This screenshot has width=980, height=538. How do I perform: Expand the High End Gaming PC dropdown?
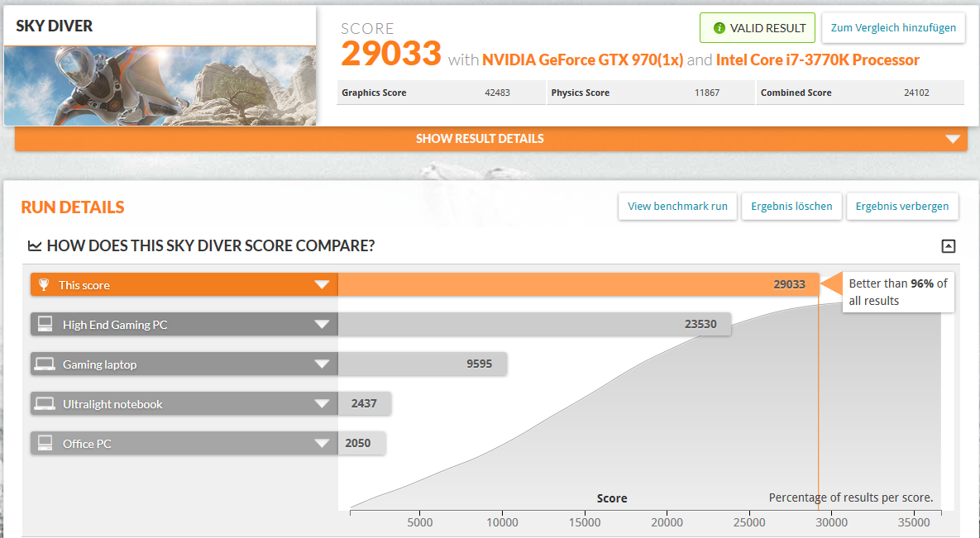point(322,324)
